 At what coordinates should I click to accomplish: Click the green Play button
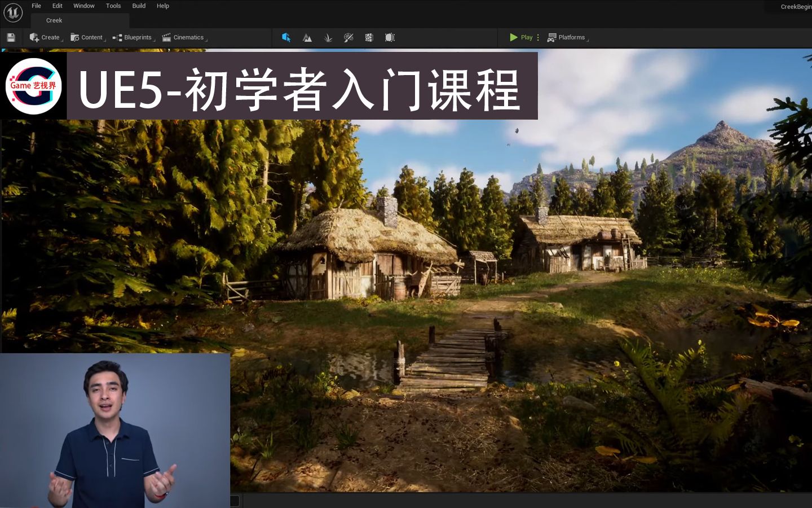pyautogui.click(x=520, y=37)
